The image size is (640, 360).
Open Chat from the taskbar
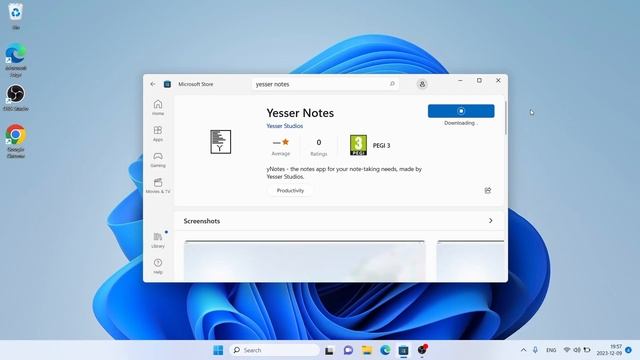348,350
